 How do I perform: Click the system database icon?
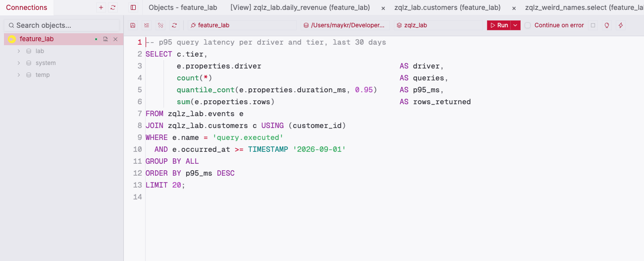pos(28,63)
